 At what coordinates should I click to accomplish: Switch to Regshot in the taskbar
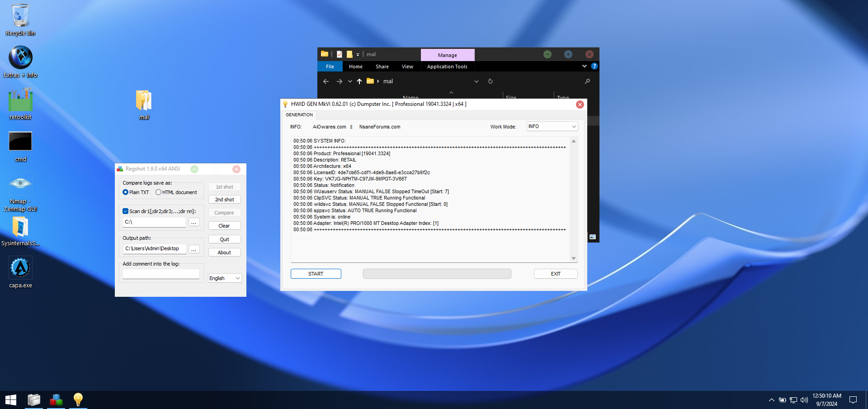click(56, 400)
